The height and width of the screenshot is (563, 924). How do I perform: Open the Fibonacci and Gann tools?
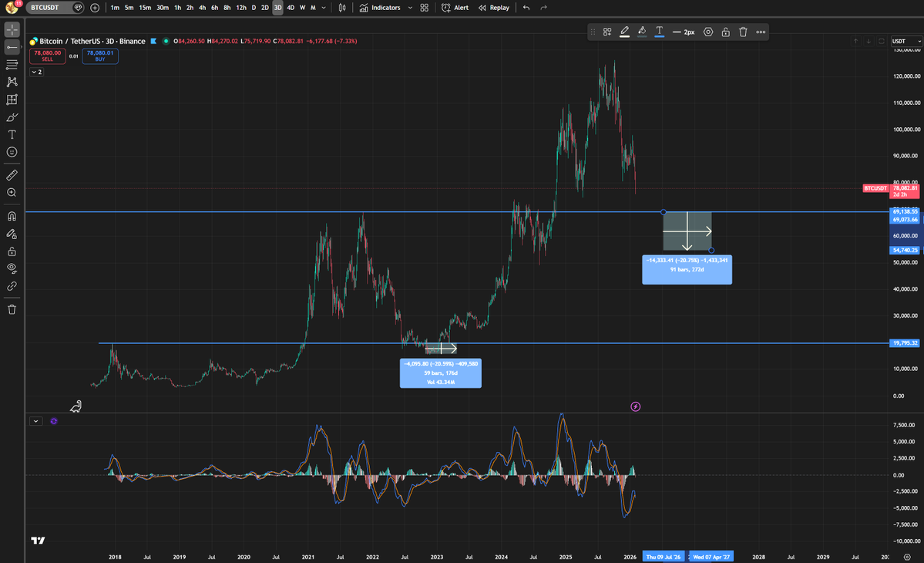(12, 64)
